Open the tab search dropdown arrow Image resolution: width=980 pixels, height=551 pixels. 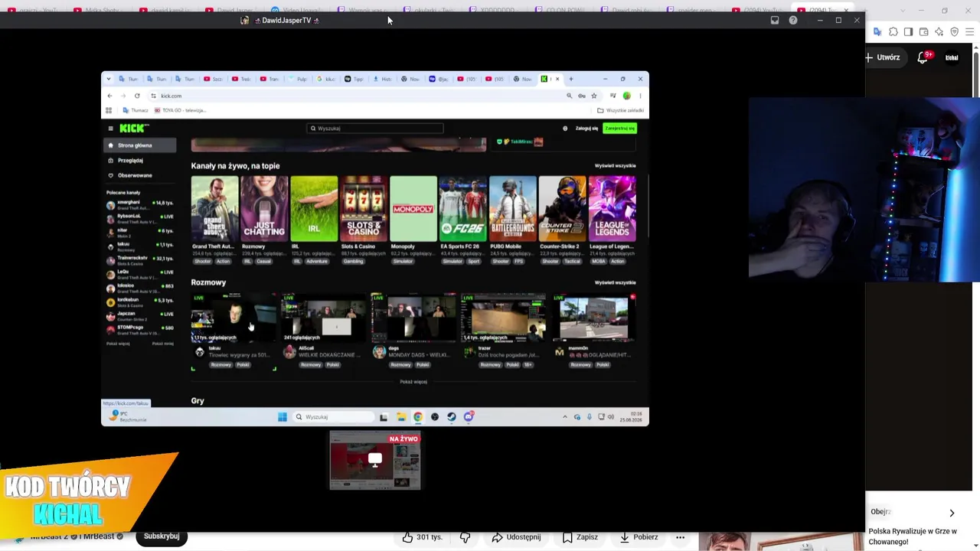tap(109, 79)
